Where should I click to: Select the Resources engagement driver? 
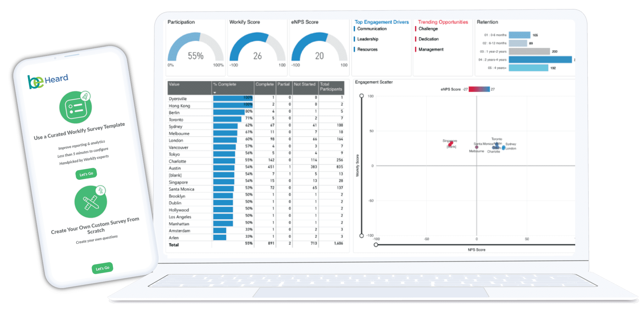click(x=367, y=49)
